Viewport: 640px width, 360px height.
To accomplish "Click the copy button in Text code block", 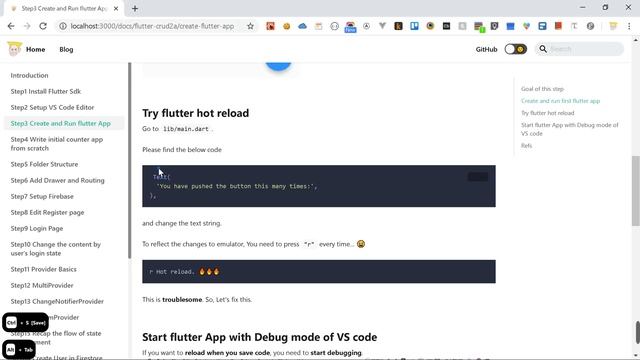I will (478, 177).
